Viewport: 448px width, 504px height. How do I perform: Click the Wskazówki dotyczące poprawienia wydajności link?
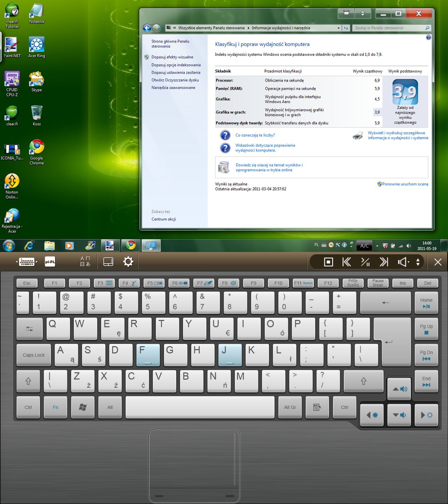click(x=265, y=148)
